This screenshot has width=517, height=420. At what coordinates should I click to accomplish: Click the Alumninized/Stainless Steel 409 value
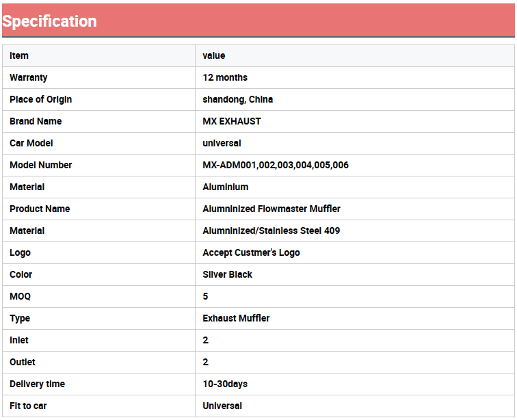point(271,231)
